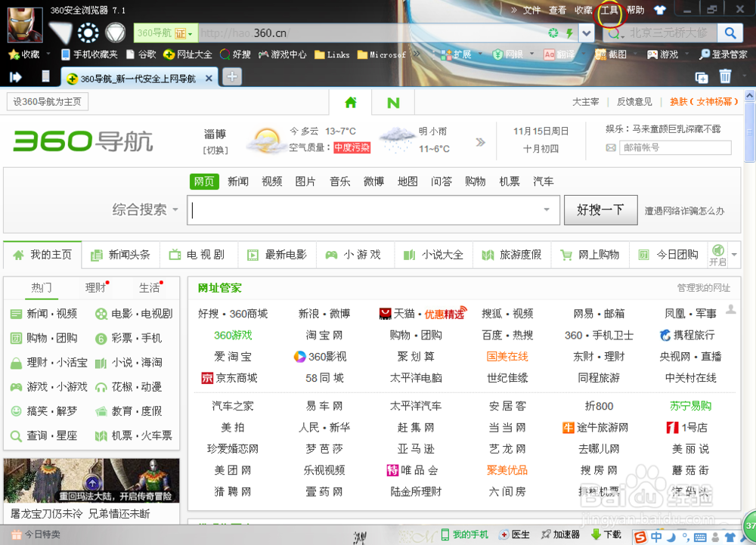Viewport: 756px width, 545px height.
Task: Click 加速器 in status bar
Action: 560,534
